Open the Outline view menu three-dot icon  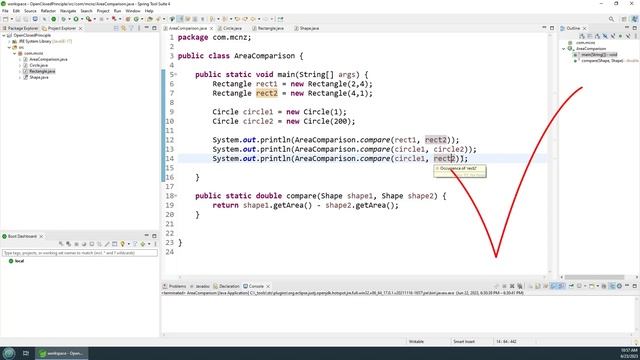click(x=636, y=36)
